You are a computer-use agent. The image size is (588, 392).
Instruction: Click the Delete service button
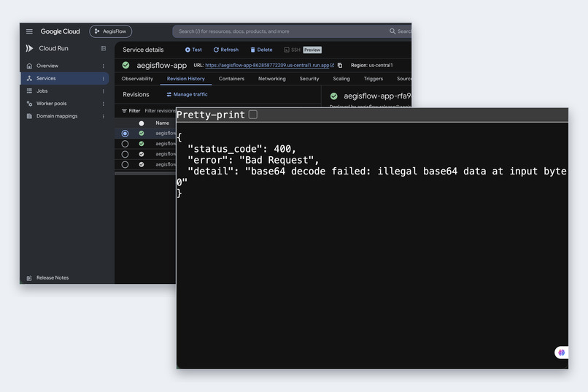[261, 50]
